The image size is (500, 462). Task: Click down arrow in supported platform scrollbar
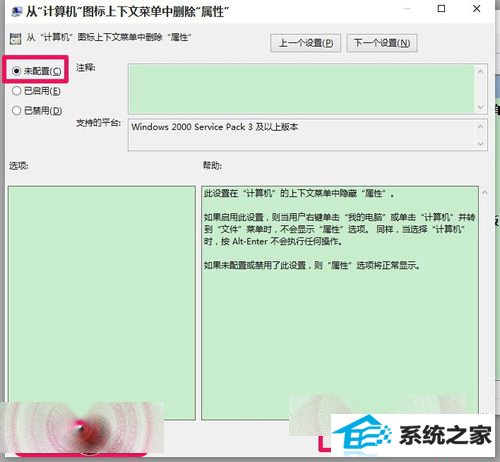(x=481, y=144)
